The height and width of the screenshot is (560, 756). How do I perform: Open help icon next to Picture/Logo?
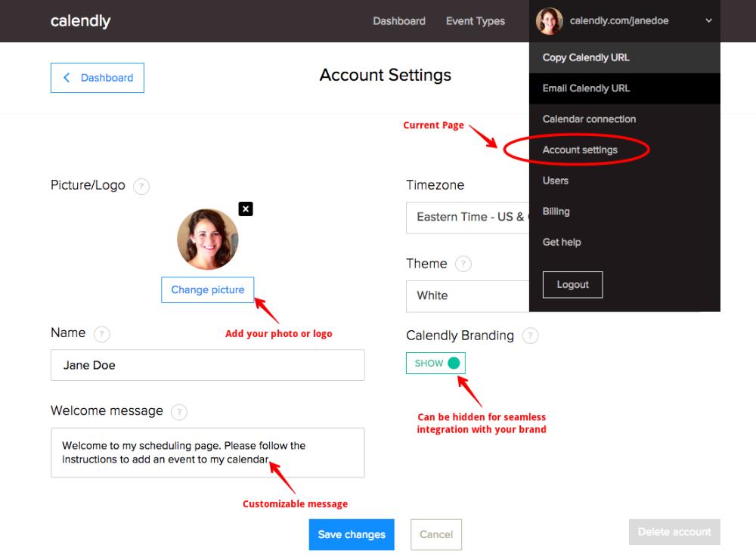[141, 186]
